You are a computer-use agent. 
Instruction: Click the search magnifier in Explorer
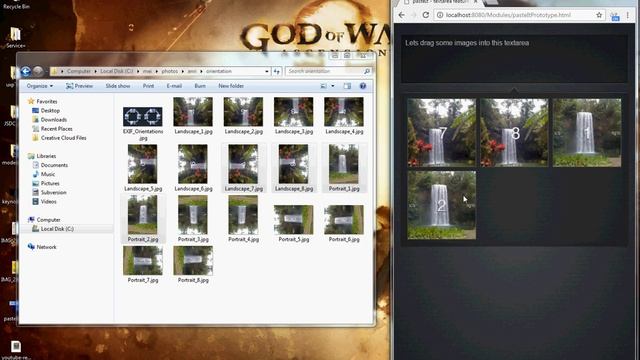click(367, 71)
